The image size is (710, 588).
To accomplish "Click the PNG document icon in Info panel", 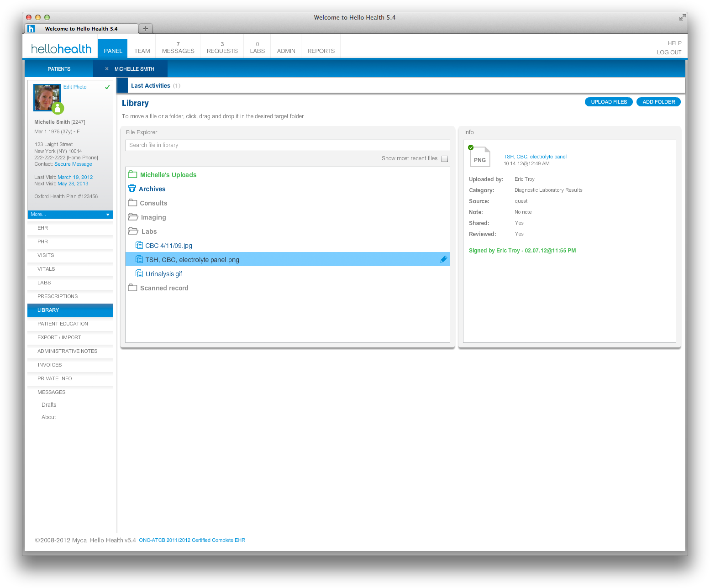I will tap(480, 157).
